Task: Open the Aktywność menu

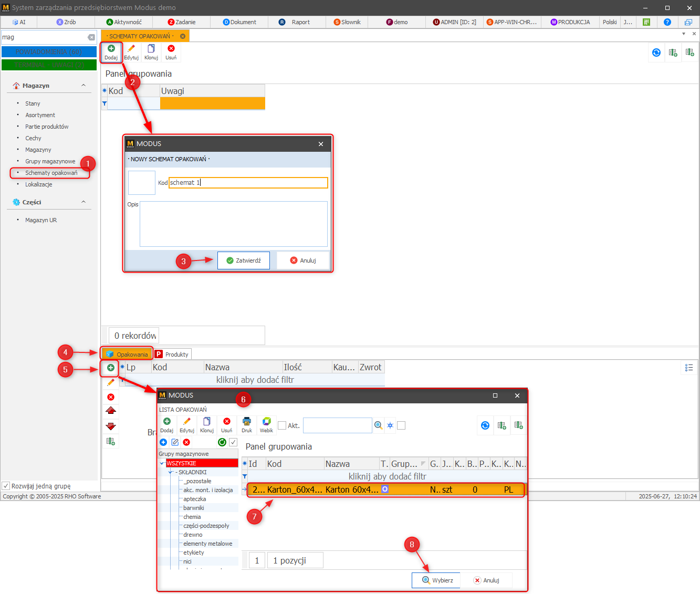Action: pos(124,22)
